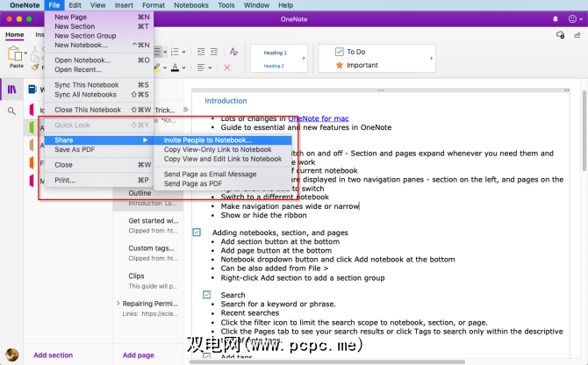Expand the Repairing Permi... page group
The width and height of the screenshot is (588, 365).
pos(119,304)
